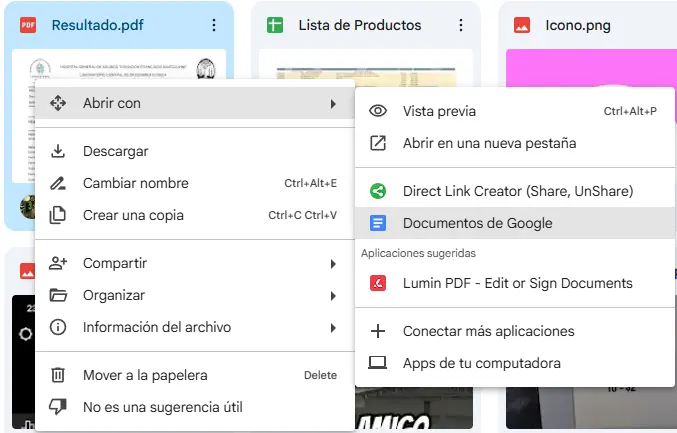The height and width of the screenshot is (433, 677).
Task: Choose Apps de tu computadora
Action: click(481, 363)
